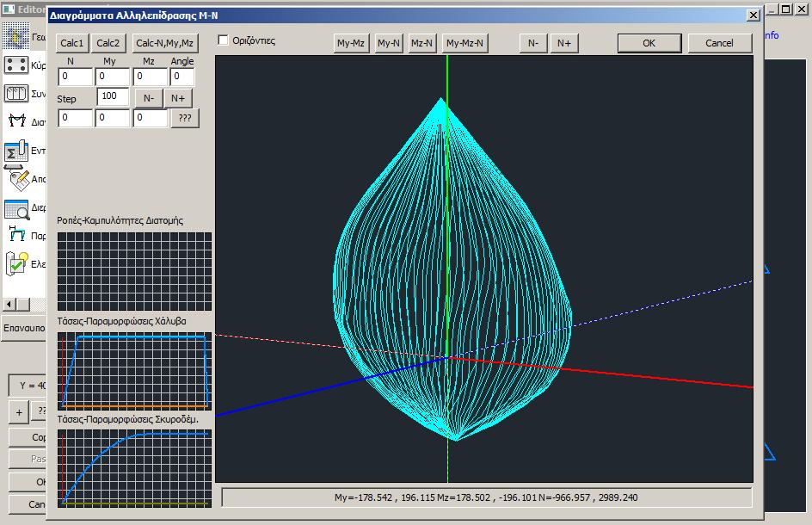Click the Επαναυπο button in Editor window
Screen dimensions: 812x525
[x=24, y=328]
